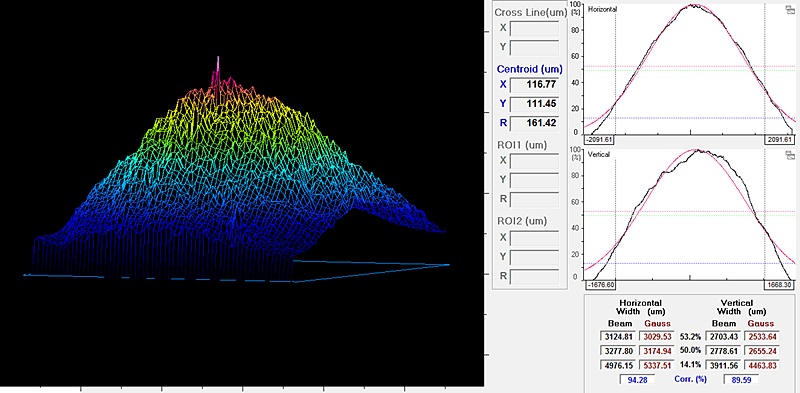The image size is (800, 393).
Task: Click the Vertical plot right limit 1668.30
Action: 779,285
